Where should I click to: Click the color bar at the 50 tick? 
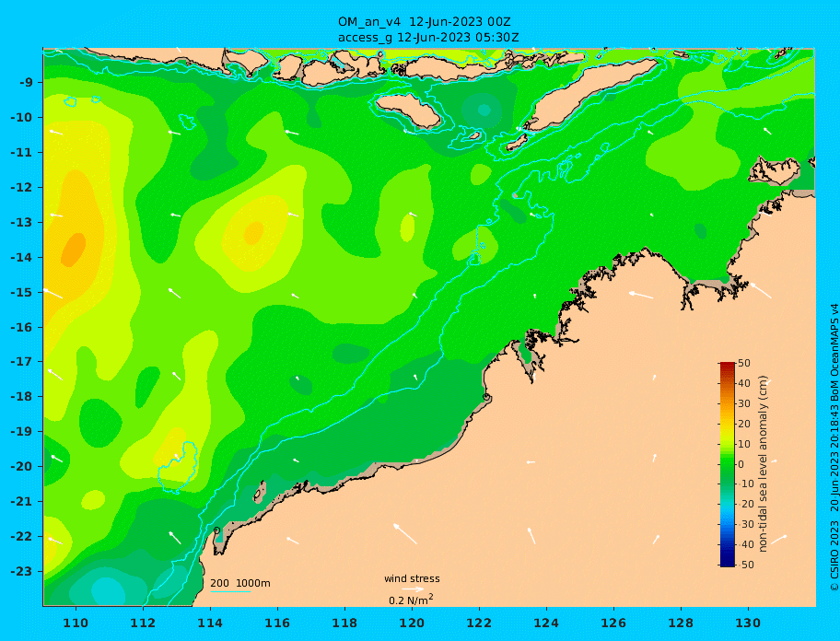click(x=727, y=363)
